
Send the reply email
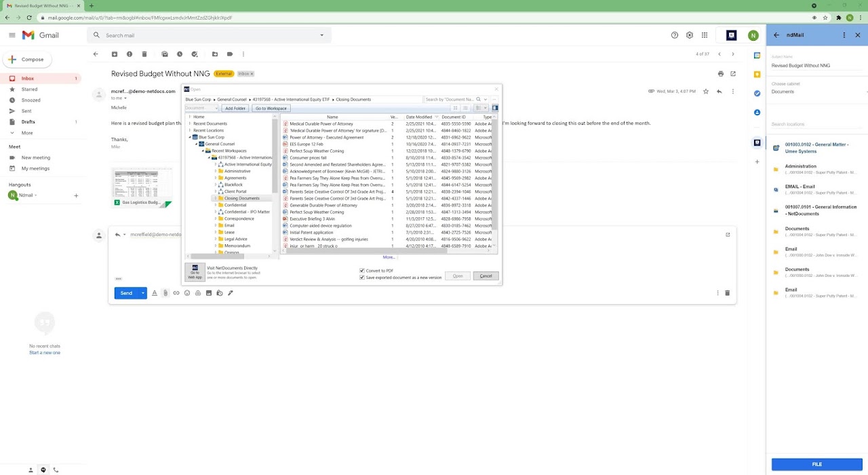[x=126, y=293]
